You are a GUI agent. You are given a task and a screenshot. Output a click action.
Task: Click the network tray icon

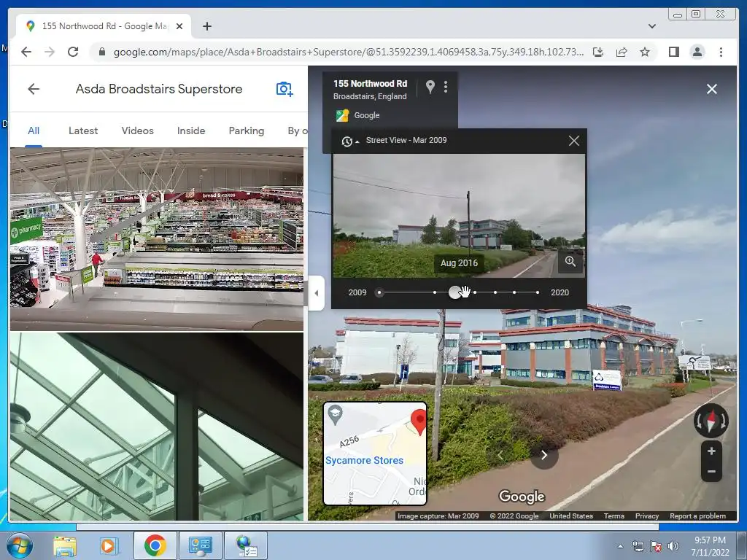(638, 547)
